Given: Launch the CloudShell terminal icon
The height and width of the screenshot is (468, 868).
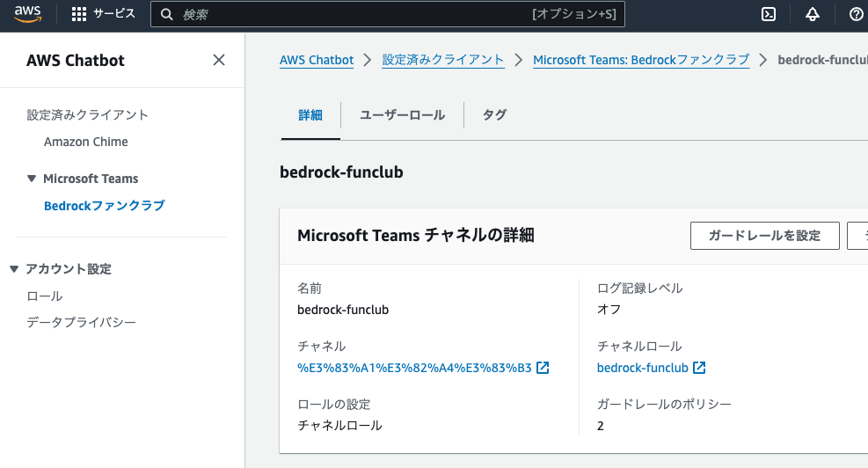Looking at the screenshot, I should 769,14.
